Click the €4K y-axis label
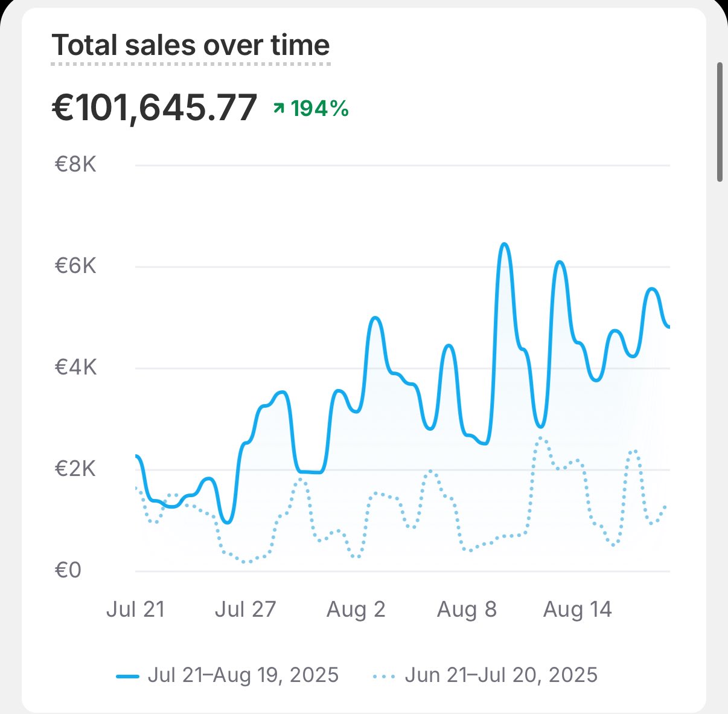 coord(75,368)
